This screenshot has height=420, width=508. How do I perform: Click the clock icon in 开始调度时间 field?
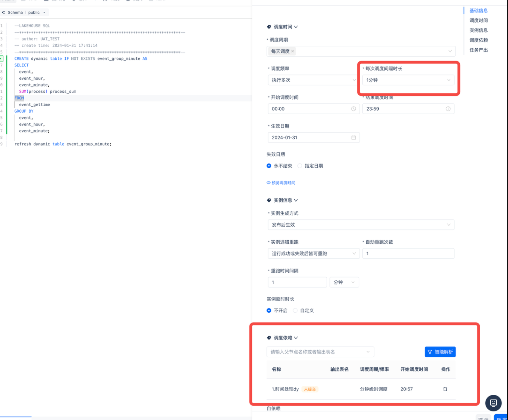[x=353, y=109]
